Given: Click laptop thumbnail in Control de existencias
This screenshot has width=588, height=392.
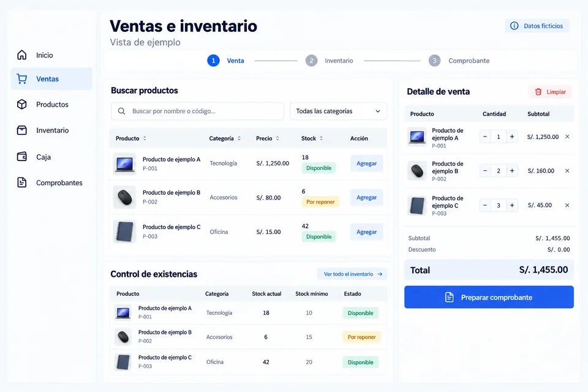Looking at the screenshot, I should tap(123, 312).
